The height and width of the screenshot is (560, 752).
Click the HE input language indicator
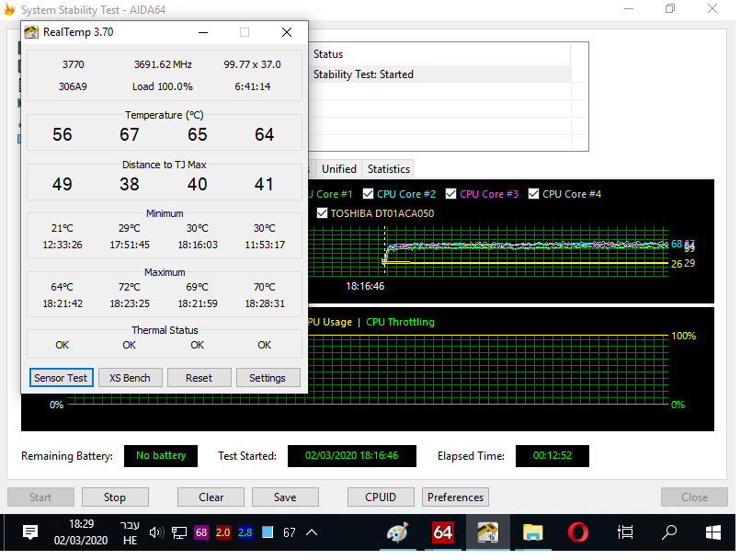(130, 541)
